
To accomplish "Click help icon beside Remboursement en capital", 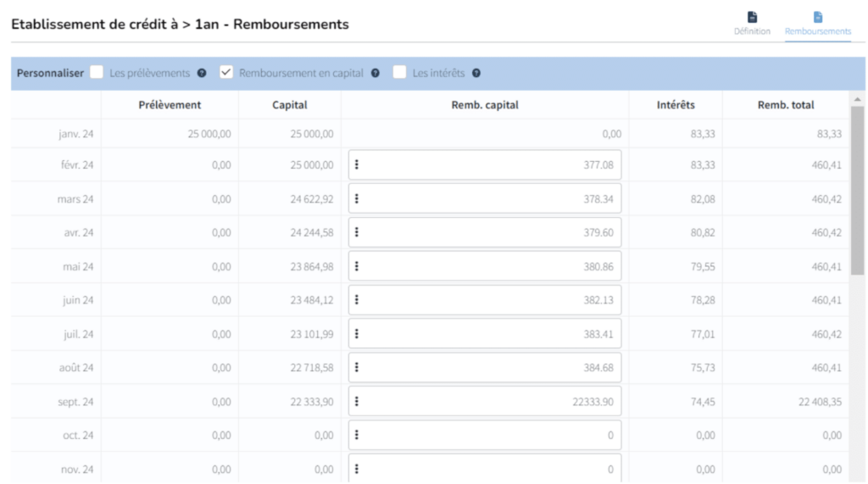I will click(375, 73).
